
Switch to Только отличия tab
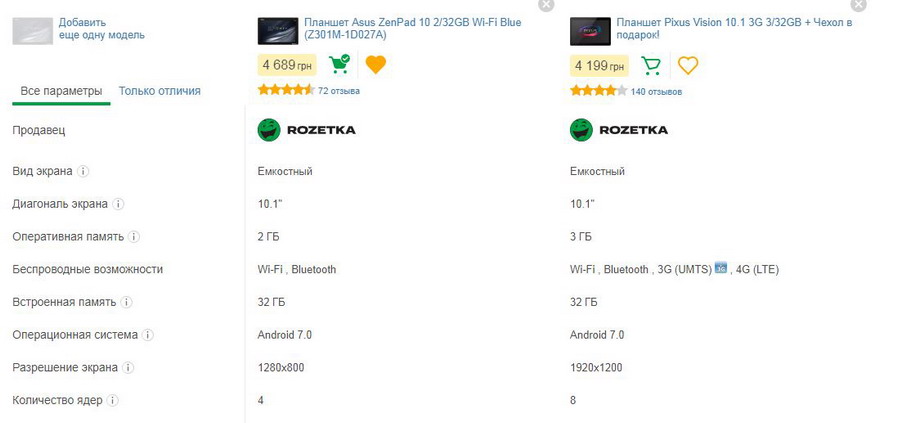click(159, 91)
